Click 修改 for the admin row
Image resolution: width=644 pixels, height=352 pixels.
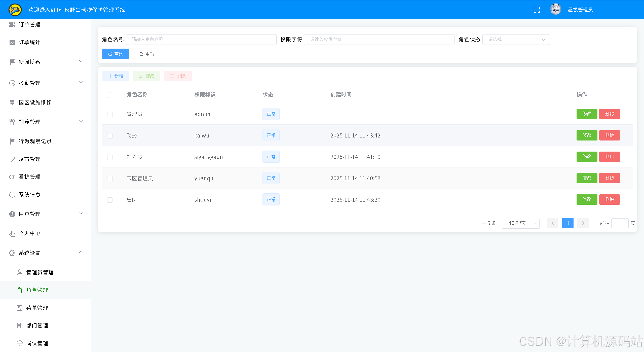pyautogui.click(x=587, y=114)
